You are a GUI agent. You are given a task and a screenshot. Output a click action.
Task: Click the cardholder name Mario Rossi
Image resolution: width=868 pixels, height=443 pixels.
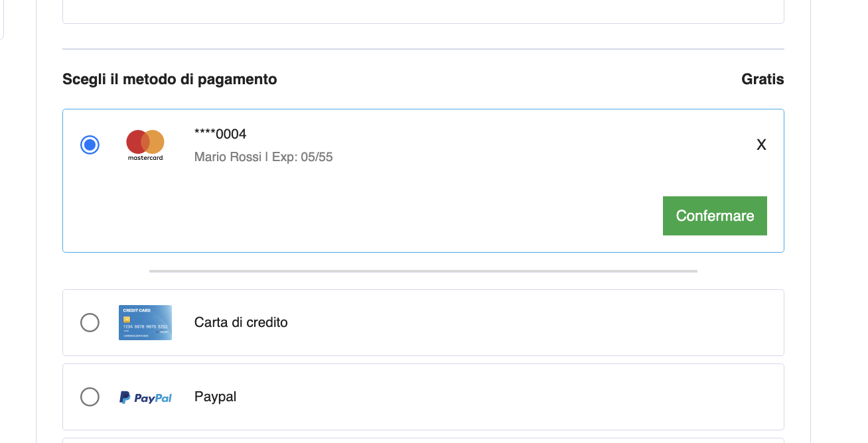tap(228, 157)
